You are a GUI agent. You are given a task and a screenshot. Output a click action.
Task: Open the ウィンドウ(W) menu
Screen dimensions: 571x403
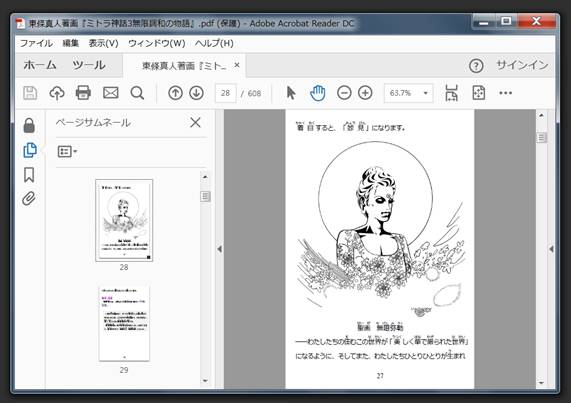tap(157, 43)
